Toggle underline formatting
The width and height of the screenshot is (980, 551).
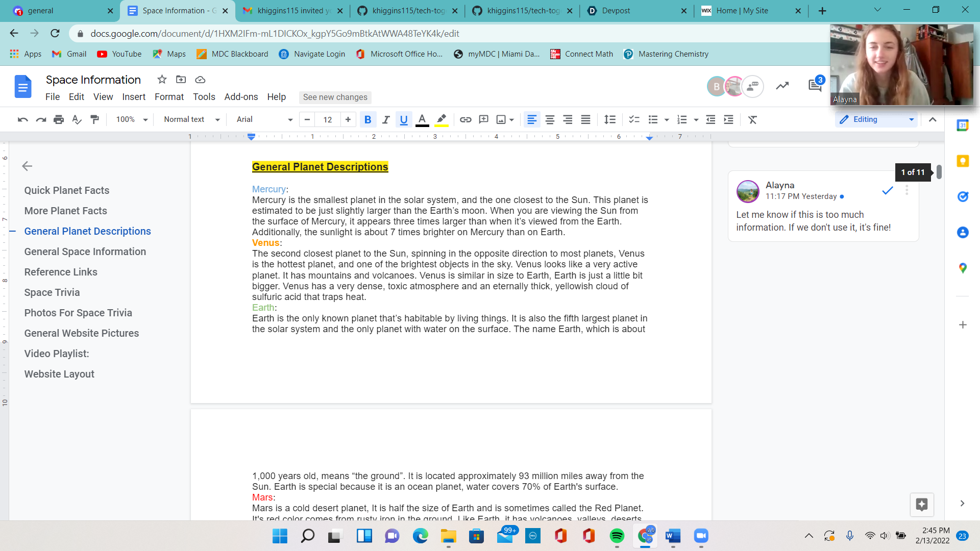pyautogui.click(x=404, y=119)
